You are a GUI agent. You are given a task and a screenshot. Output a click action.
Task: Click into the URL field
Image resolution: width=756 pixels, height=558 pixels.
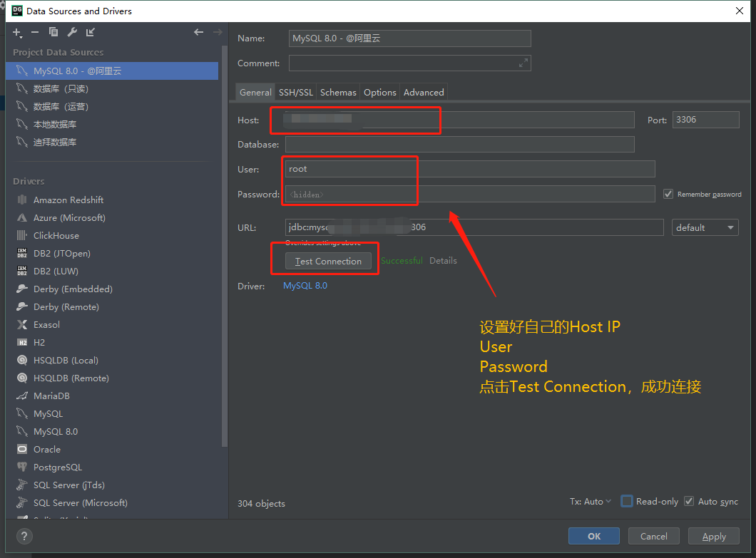click(474, 227)
